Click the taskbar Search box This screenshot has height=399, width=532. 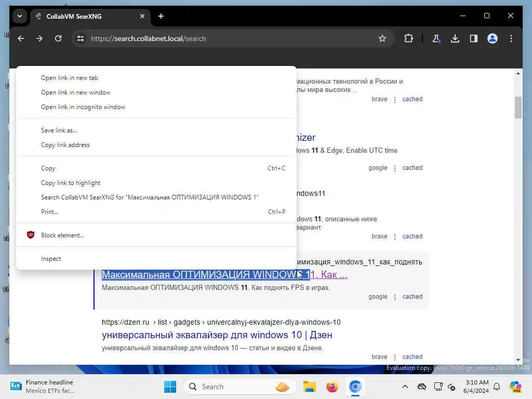240,387
